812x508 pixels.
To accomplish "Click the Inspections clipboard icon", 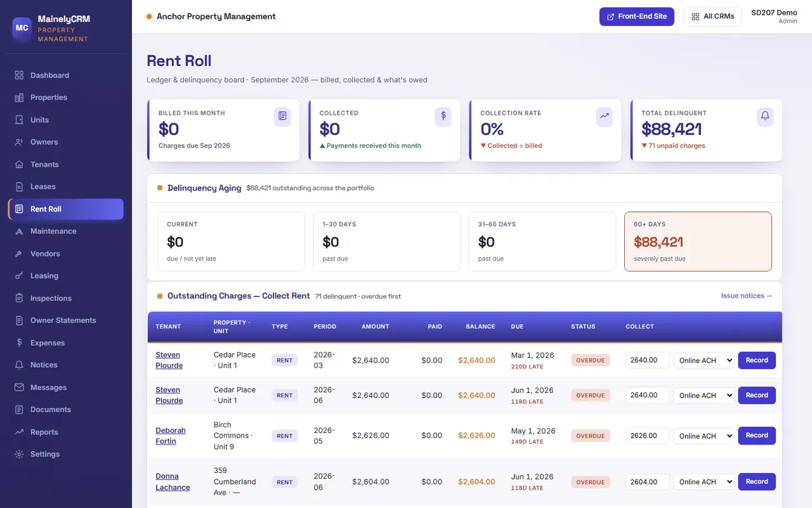I will point(19,298).
